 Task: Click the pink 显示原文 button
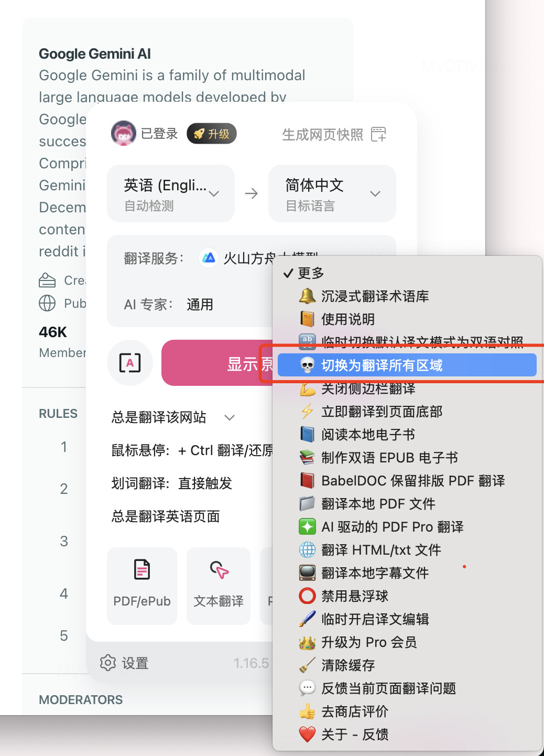217,363
